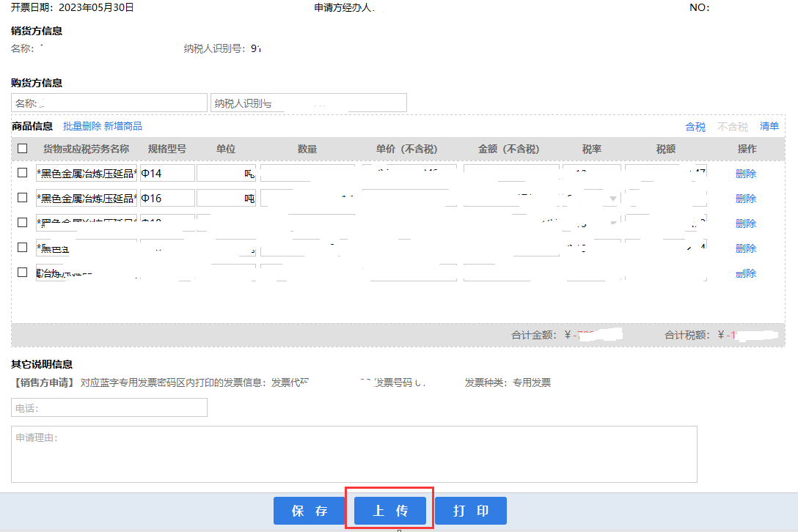
Task: Focus the buyer 纳税人识别号 field
Action: point(308,103)
